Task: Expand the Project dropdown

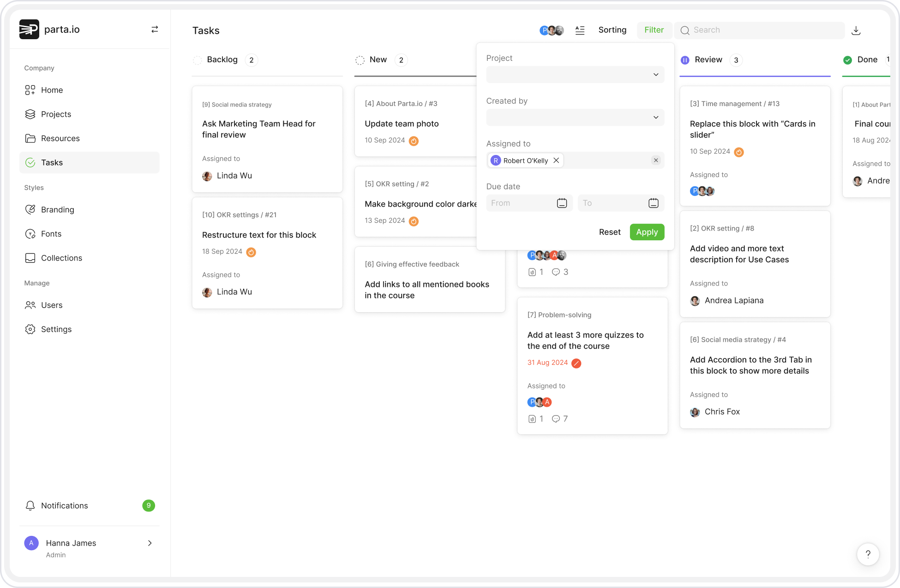Action: coord(575,75)
